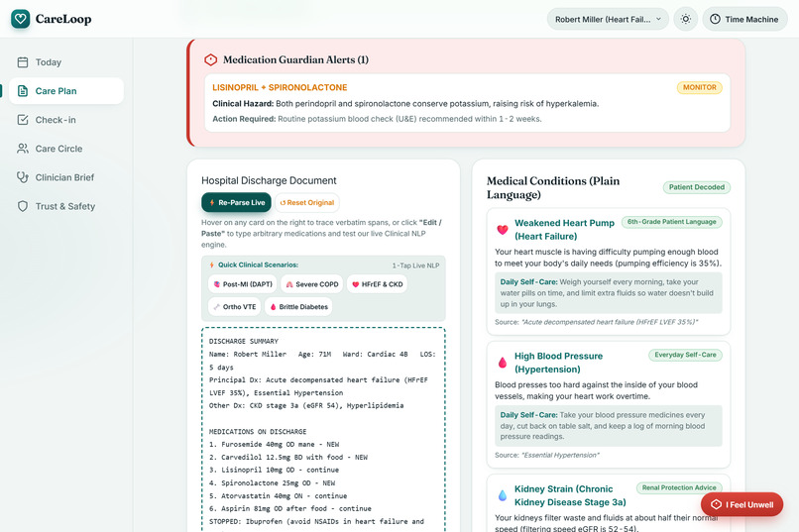Open the Today page from sidebar
Image resolution: width=799 pixels, height=532 pixels.
tap(66, 62)
